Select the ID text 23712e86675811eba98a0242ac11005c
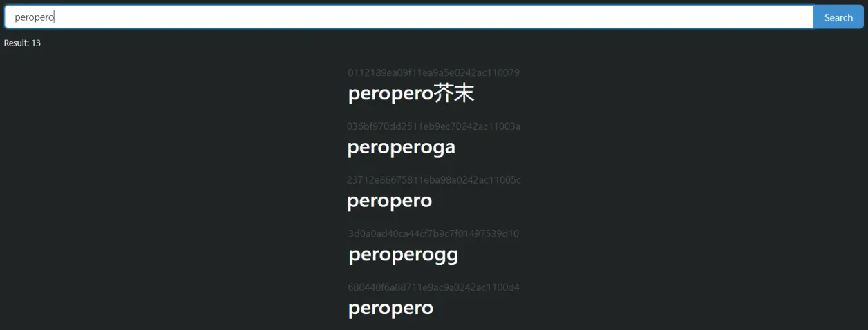 point(433,180)
